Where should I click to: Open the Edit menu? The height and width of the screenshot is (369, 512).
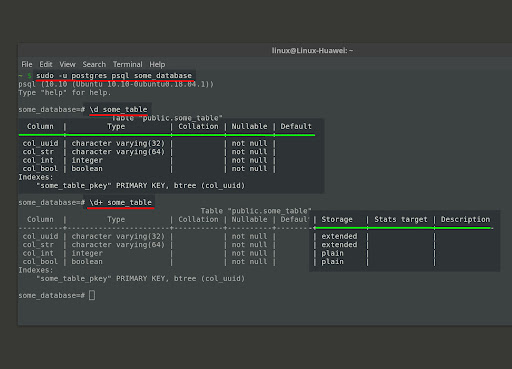(46, 64)
